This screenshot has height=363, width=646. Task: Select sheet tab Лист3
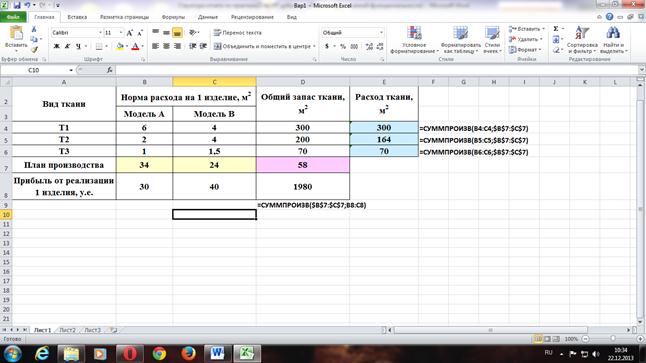tap(93, 330)
